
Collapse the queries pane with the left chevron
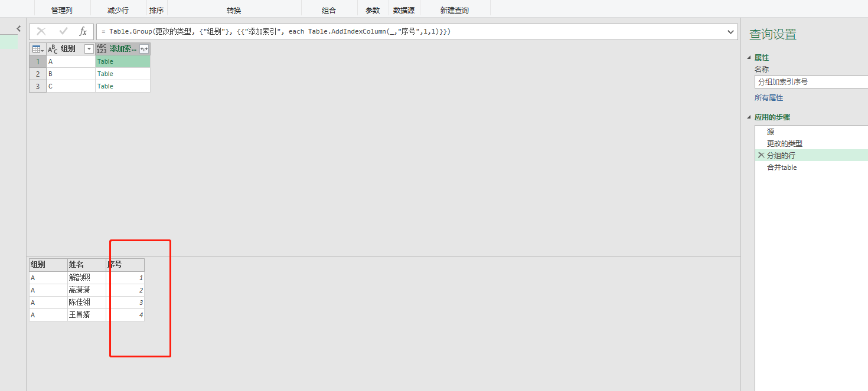pyautogui.click(x=18, y=28)
